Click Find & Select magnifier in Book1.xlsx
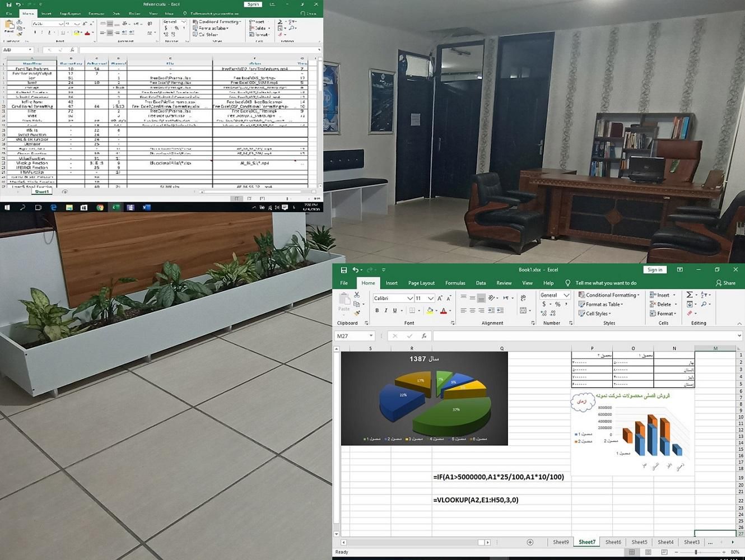 click(704, 305)
